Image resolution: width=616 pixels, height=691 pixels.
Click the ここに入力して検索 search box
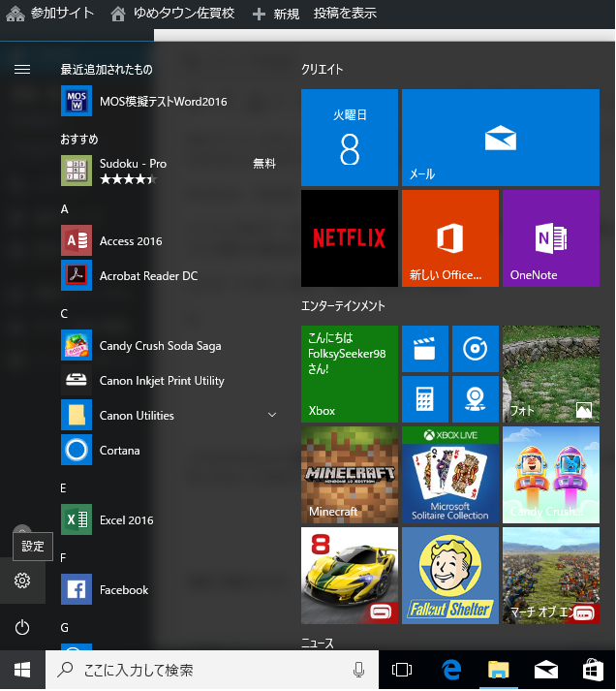coord(212,671)
